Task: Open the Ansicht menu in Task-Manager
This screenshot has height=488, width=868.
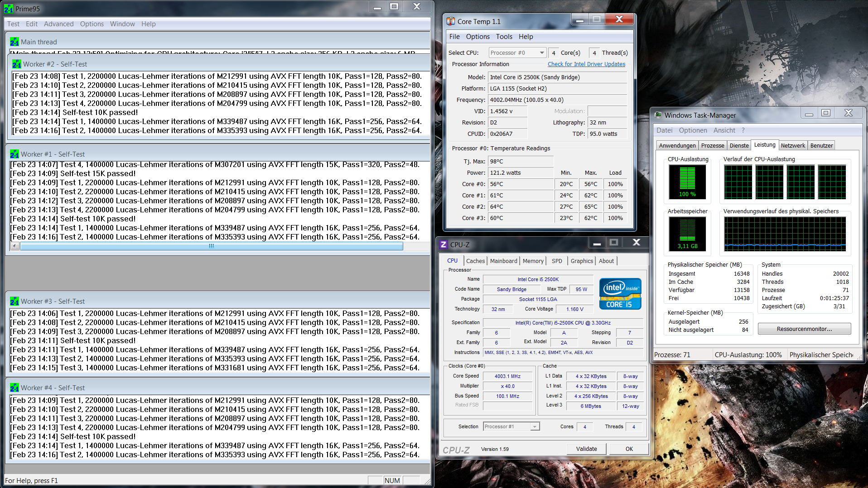Action: coord(724,130)
